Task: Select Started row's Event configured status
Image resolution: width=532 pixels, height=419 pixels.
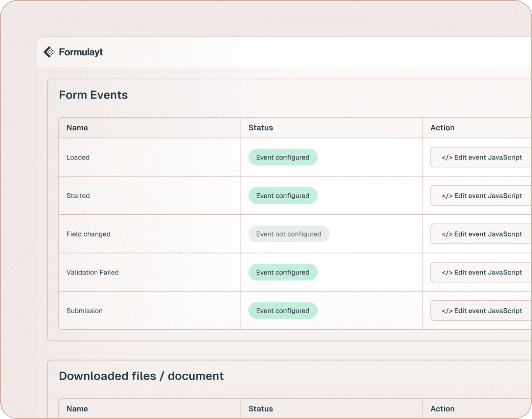Action: [x=283, y=196]
